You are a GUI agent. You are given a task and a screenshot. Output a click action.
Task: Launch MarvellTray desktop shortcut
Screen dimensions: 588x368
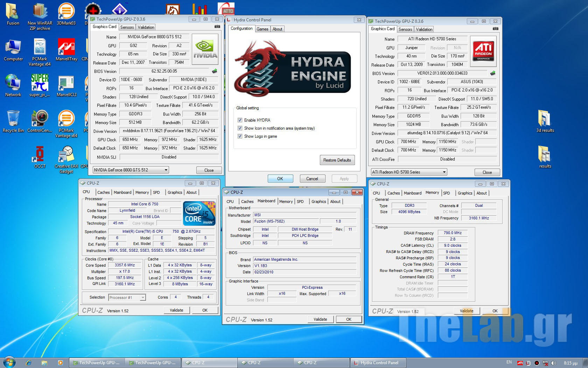pyautogui.click(x=66, y=50)
